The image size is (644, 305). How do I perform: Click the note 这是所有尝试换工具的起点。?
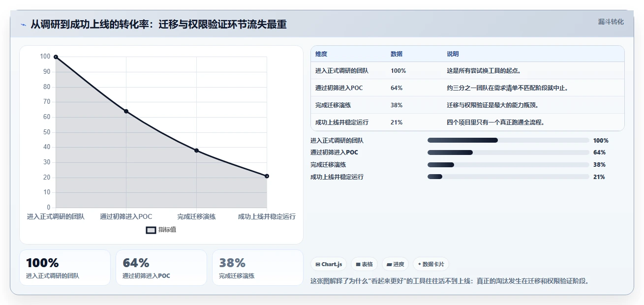tap(484, 71)
